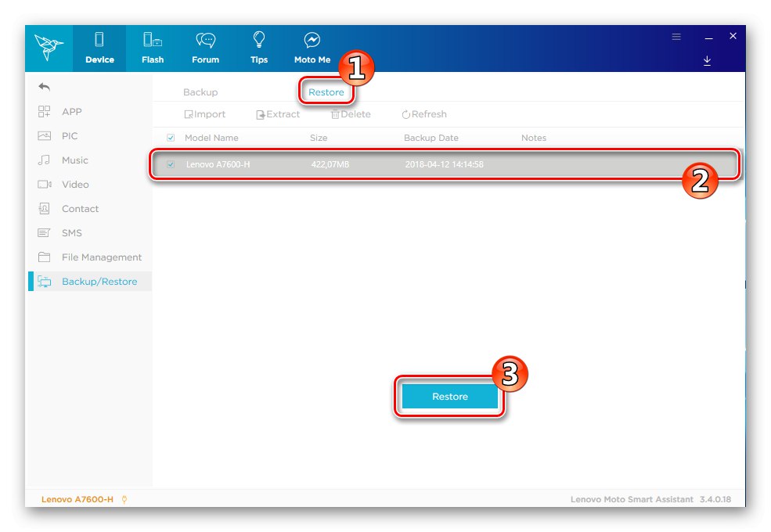Click the 2018-04-12 14:14:58 date cell
The height and width of the screenshot is (532, 771).
444,164
